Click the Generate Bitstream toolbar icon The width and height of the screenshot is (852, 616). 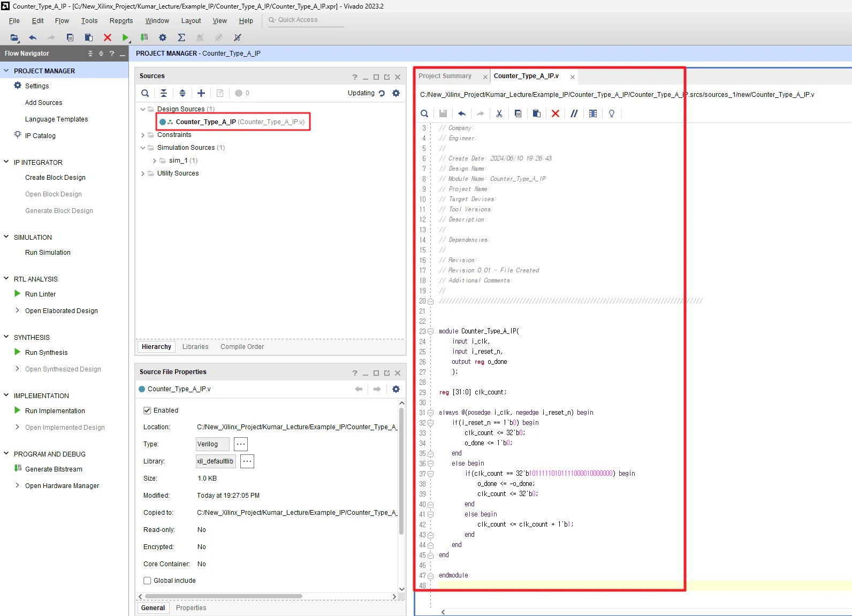click(x=144, y=37)
